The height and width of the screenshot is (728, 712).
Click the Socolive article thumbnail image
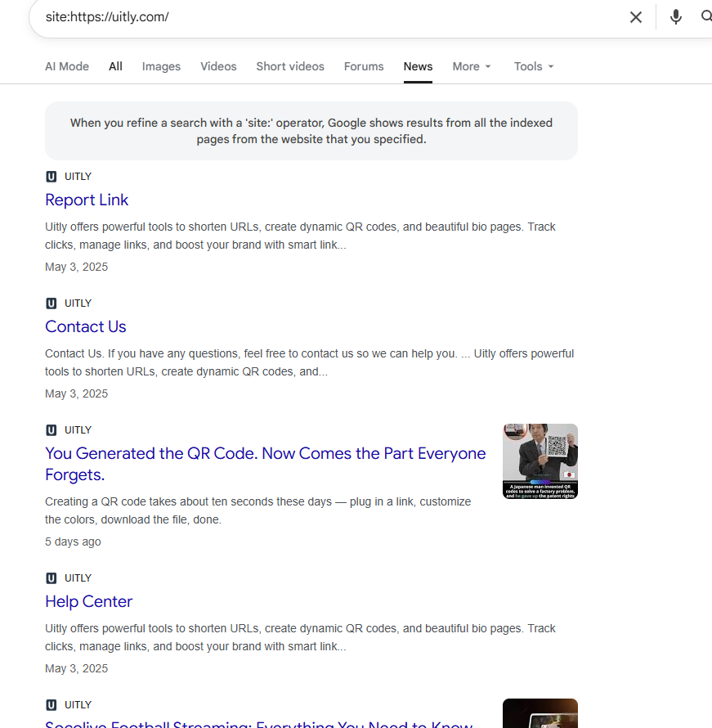[540, 713]
